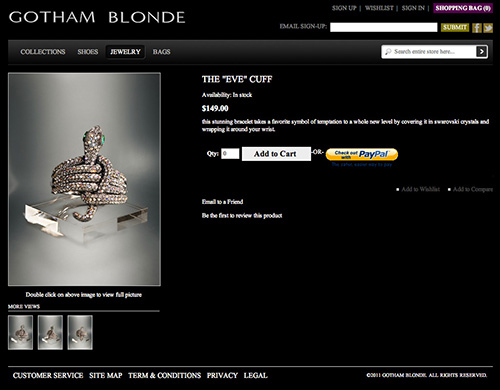
Task: Submit the email sign-up form
Action: pyautogui.click(x=455, y=27)
